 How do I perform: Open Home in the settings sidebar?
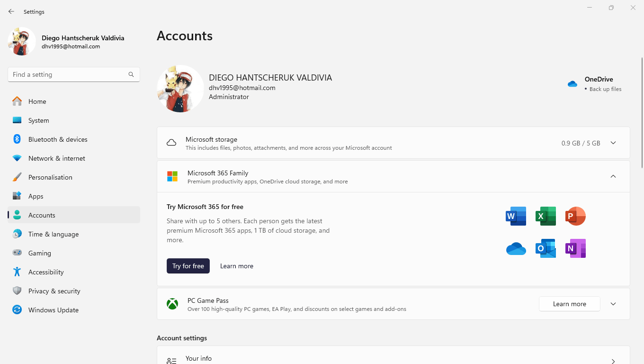(x=74, y=101)
